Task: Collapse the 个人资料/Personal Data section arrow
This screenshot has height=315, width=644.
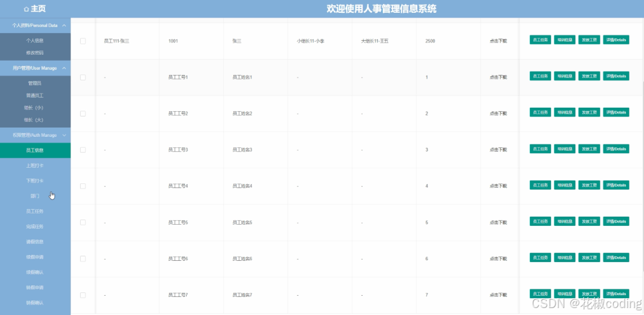Action: (63, 26)
